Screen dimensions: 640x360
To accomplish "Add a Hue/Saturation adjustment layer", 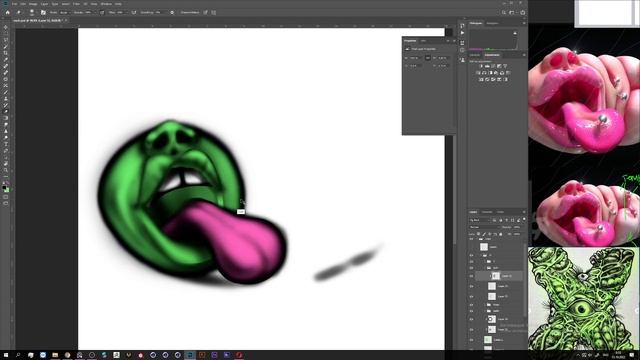I will point(478,73).
